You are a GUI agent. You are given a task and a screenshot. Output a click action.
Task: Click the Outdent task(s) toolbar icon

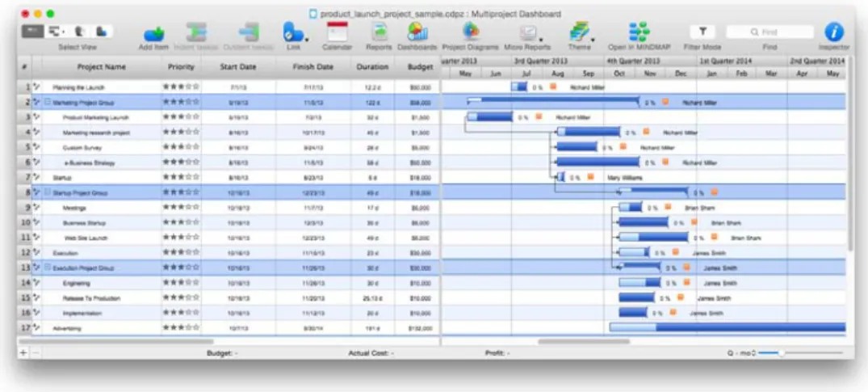click(x=249, y=32)
